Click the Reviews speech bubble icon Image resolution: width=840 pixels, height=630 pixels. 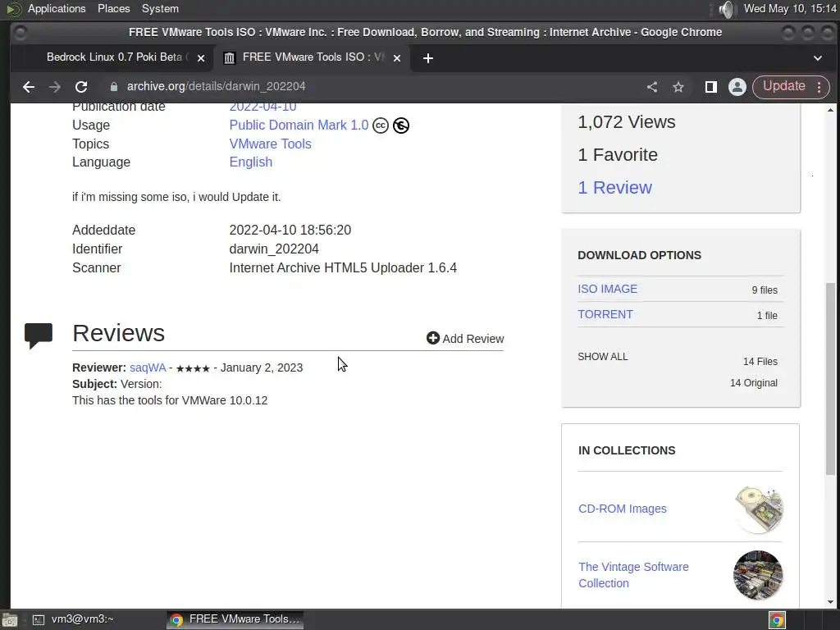coord(38,336)
